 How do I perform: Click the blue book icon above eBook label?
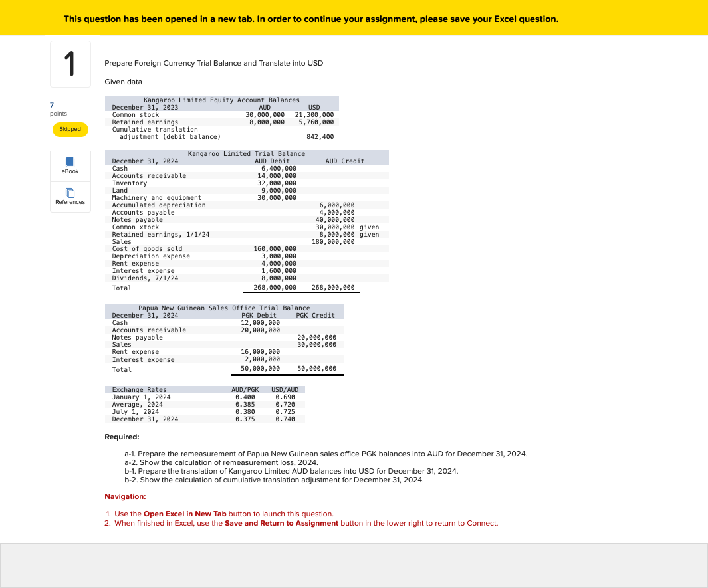click(x=70, y=161)
